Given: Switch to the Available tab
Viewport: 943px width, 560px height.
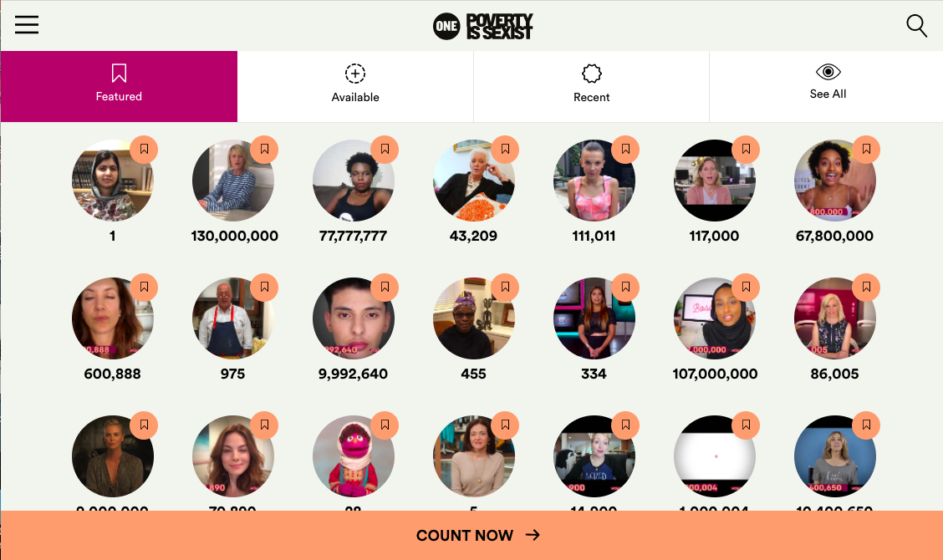Looking at the screenshot, I should click(x=355, y=87).
